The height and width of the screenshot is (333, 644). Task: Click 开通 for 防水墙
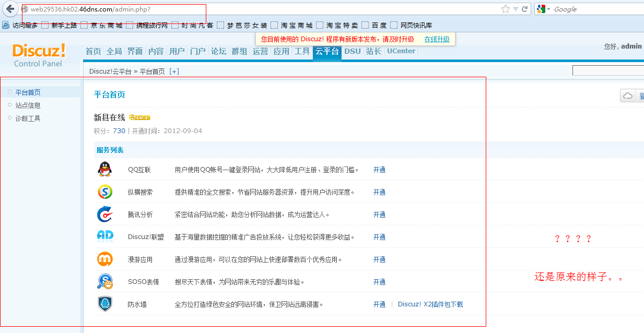(x=379, y=304)
